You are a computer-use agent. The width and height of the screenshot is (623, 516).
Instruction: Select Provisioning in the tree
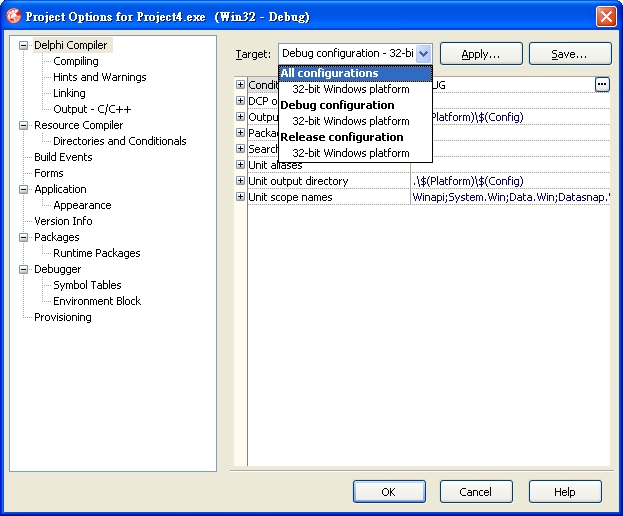[x=63, y=317]
